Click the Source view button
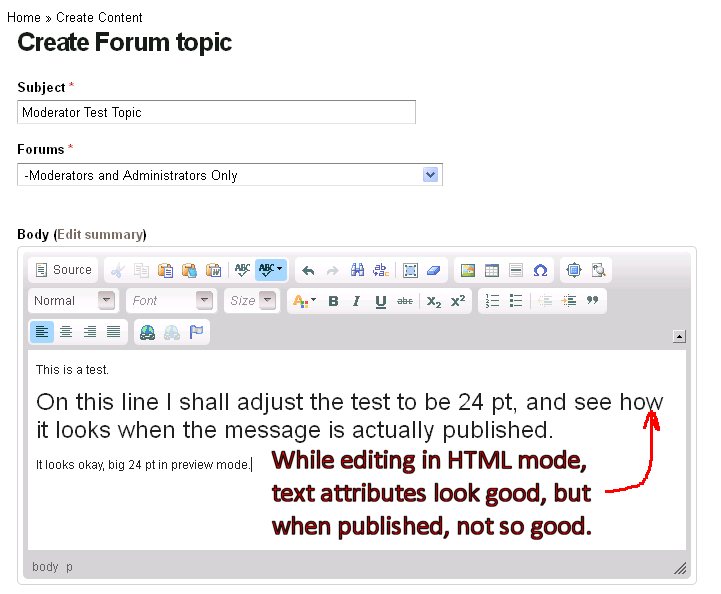Viewport: 721px width, 594px height. tap(63, 270)
